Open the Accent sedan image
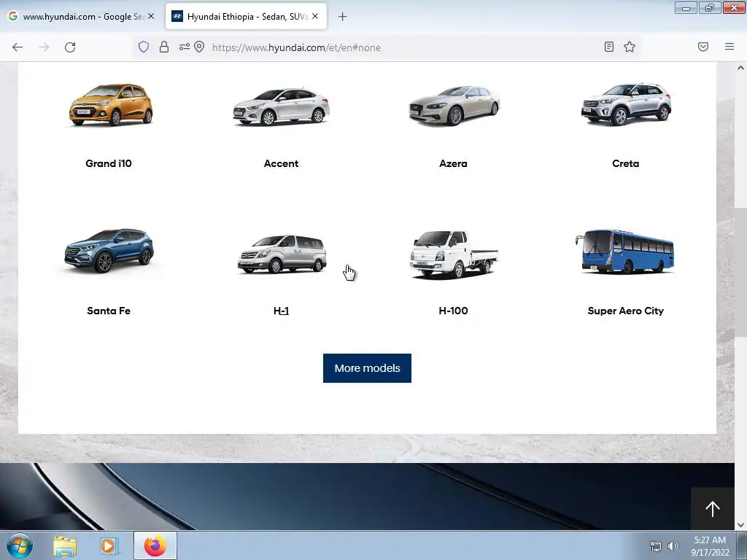Screen dimensions: 747x560 click(281, 106)
